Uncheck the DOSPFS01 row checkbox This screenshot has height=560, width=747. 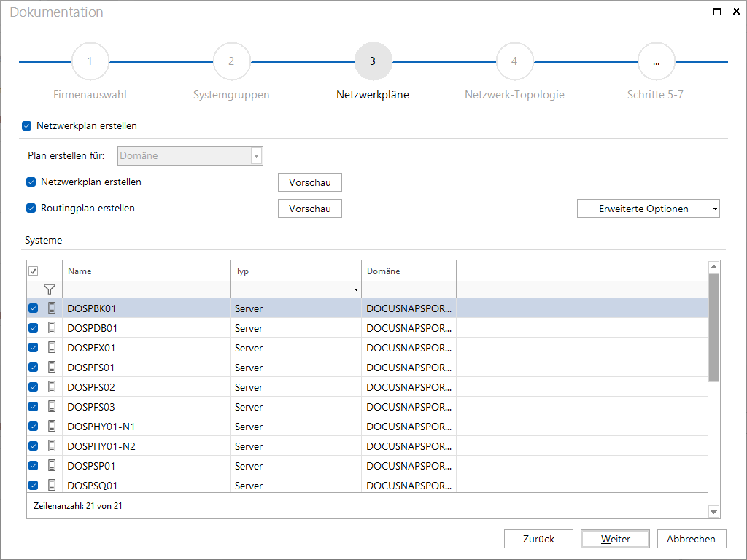[x=34, y=367]
